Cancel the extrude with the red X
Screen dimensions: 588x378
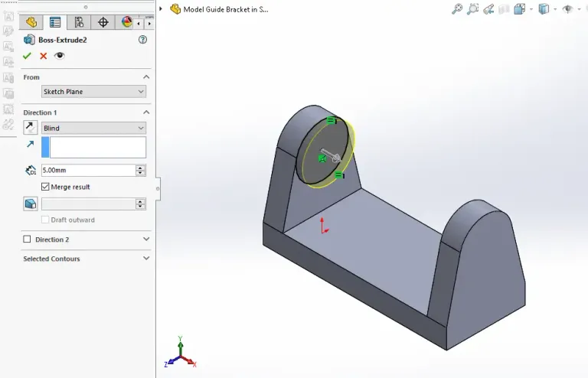coord(43,56)
